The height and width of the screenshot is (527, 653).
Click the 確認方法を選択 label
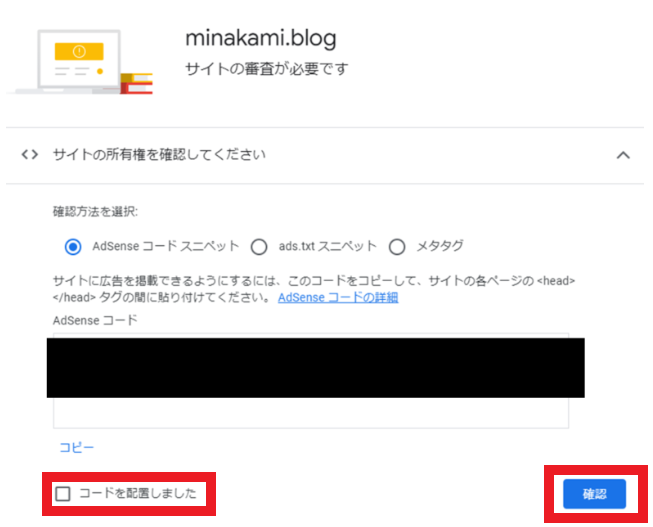tap(95, 212)
